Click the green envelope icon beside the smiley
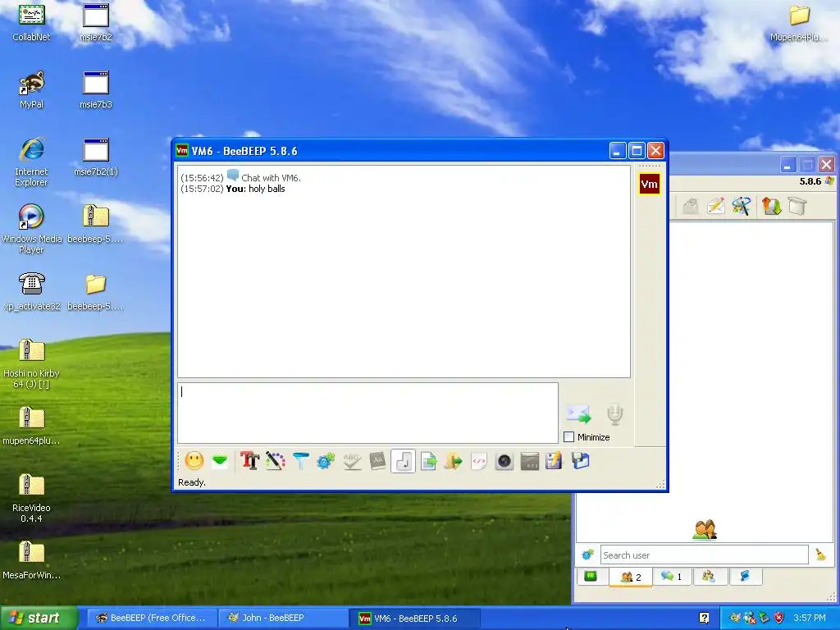 tap(220, 461)
